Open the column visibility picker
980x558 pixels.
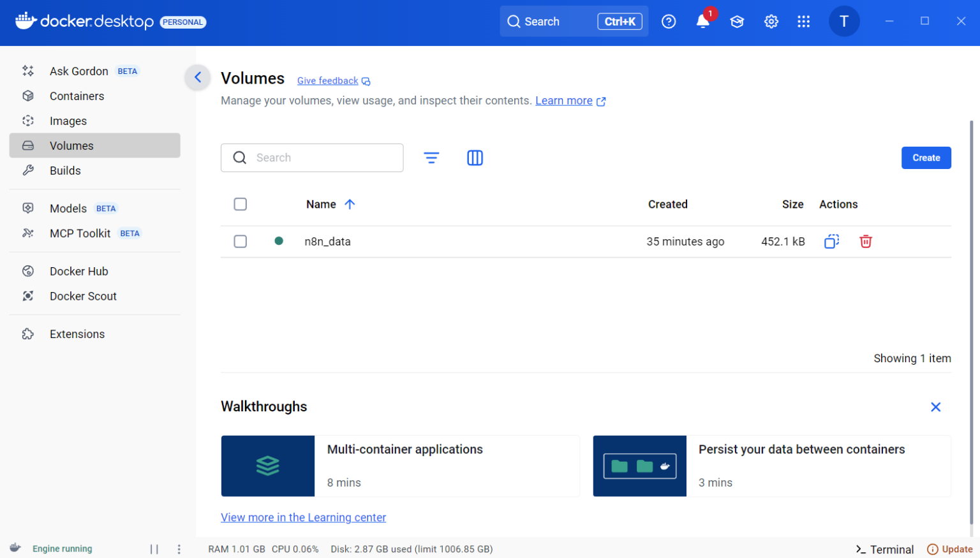tap(475, 158)
